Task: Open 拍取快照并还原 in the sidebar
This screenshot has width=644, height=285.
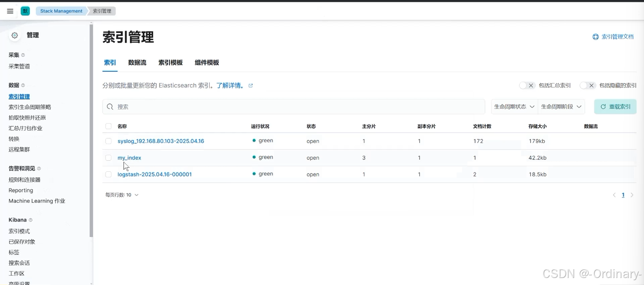Action: 27,118
